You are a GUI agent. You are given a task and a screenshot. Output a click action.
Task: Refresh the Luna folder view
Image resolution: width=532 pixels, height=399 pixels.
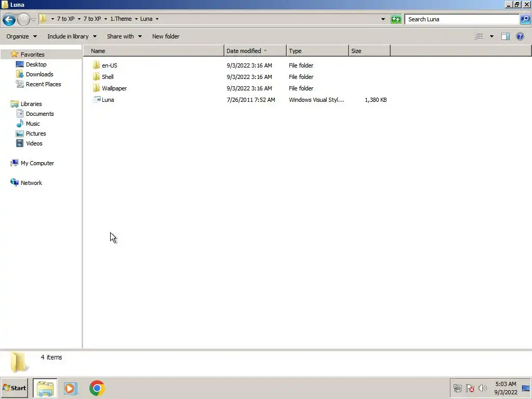(x=396, y=19)
